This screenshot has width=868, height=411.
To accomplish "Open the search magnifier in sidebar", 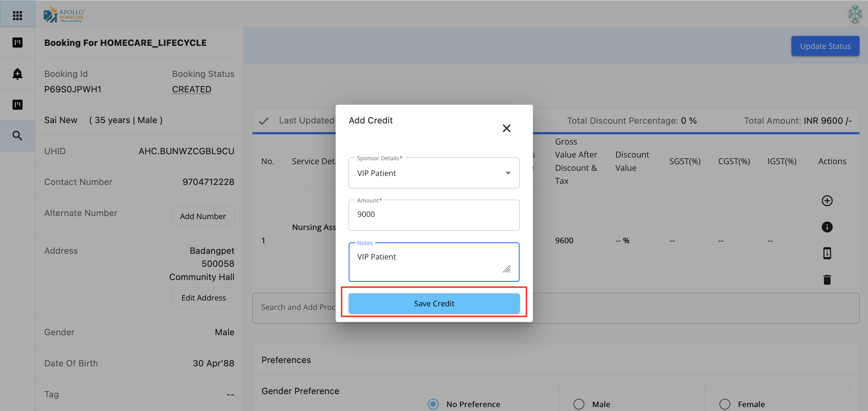I will point(17,135).
